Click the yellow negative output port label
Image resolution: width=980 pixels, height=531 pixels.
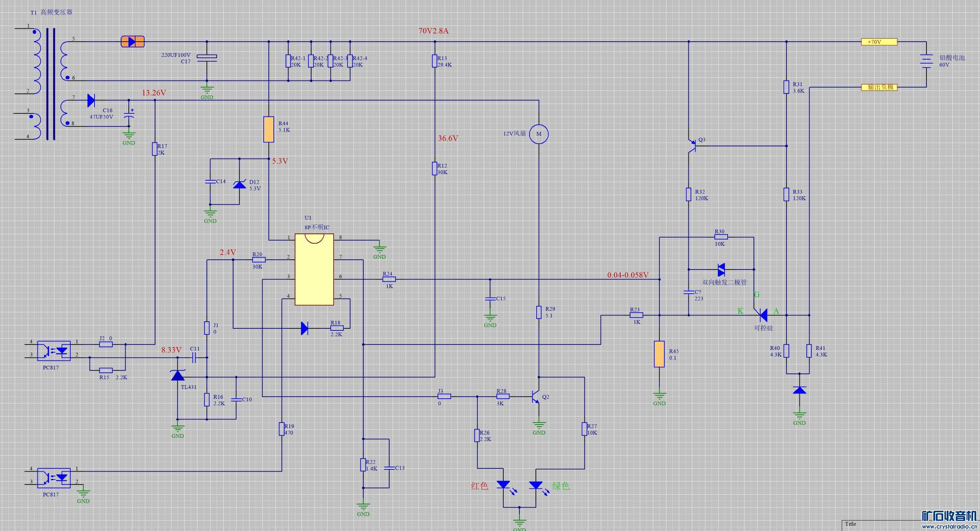pos(879,87)
